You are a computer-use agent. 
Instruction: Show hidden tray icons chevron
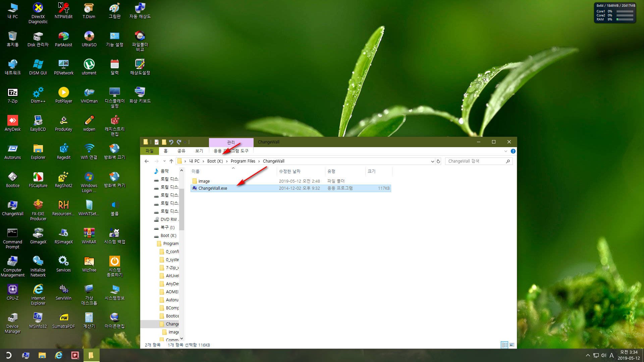click(x=588, y=355)
